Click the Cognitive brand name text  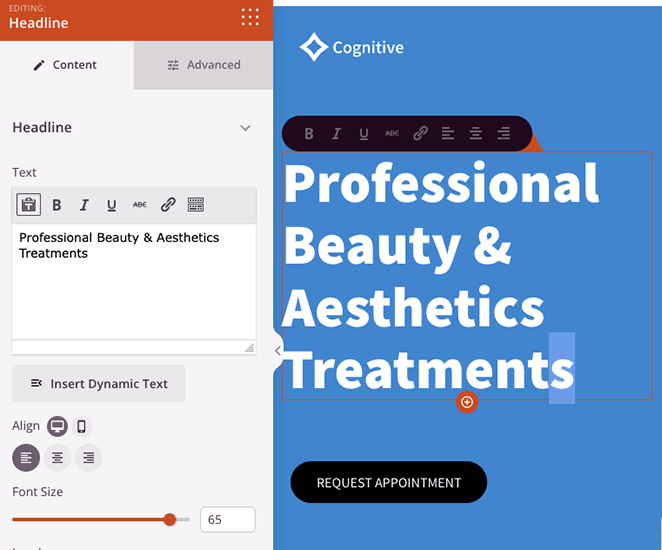[368, 48]
